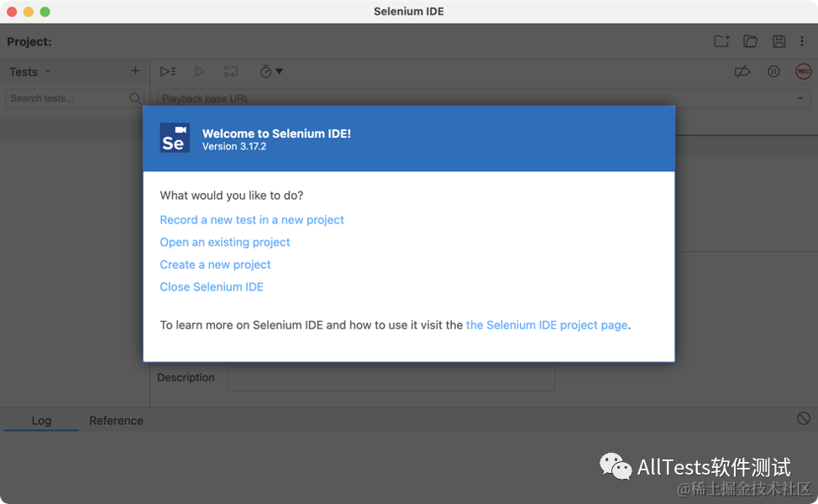Click Close Selenium IDE link

pyautogui.click(x=212, y=287)
